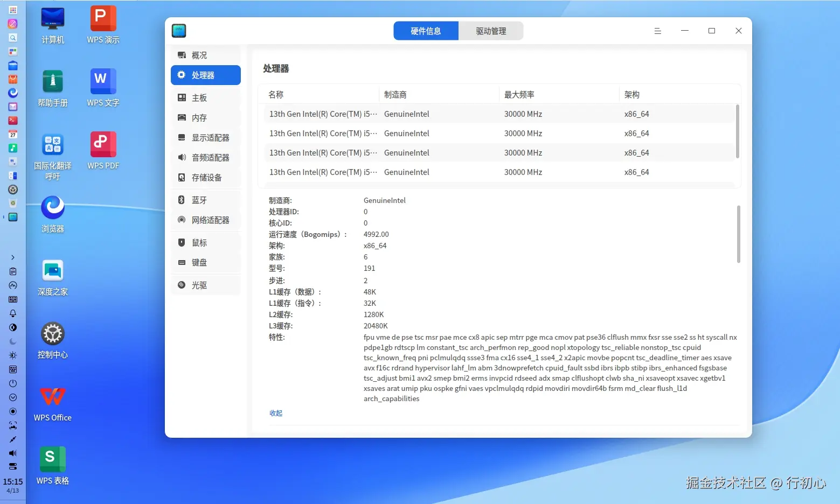Open the power button in the dock tray

pos(13,383)
